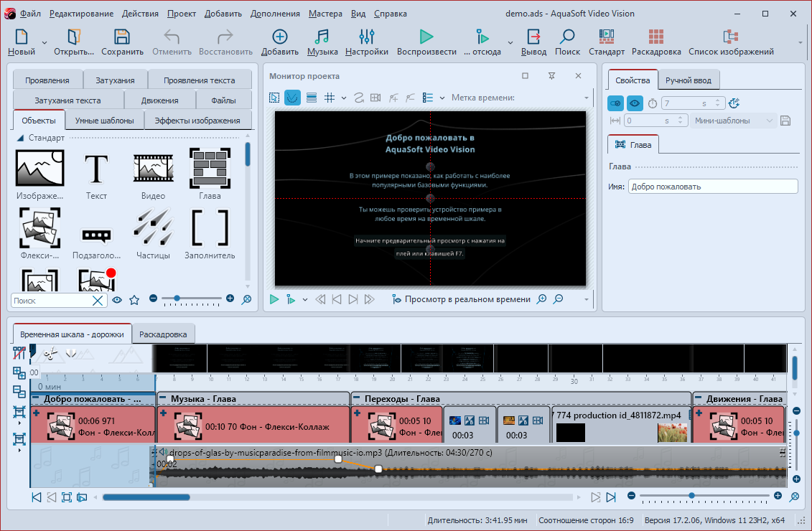Screen dimensions: 812x531
Task: Switch to the Раскадровка timeline tab
Action: 163,334
